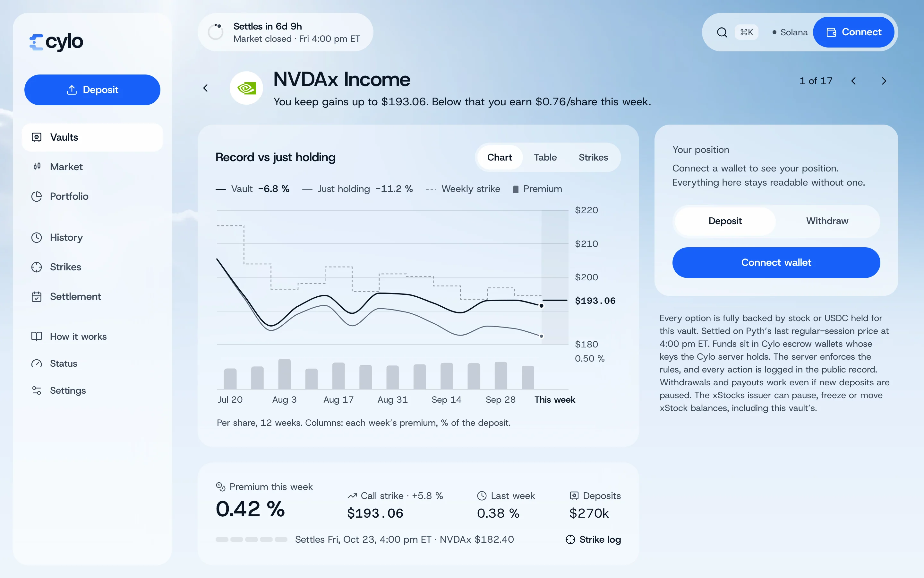The width and height of the screenshot is (924, 578).
Task: Click the cylo logo
Action: (56, 42)
